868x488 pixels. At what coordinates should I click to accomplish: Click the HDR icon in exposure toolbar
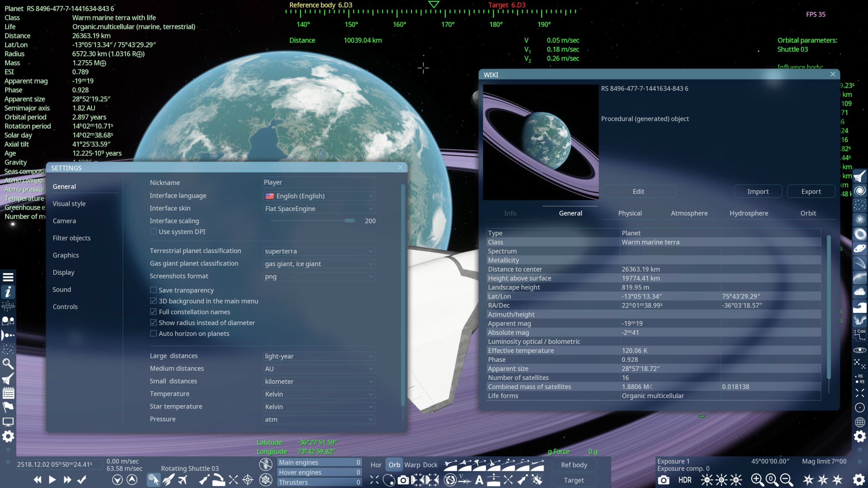click(685, 480)
